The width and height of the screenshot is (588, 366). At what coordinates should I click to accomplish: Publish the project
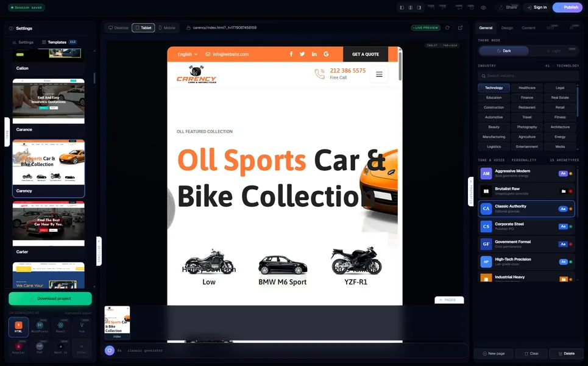(x=567, y=7)
